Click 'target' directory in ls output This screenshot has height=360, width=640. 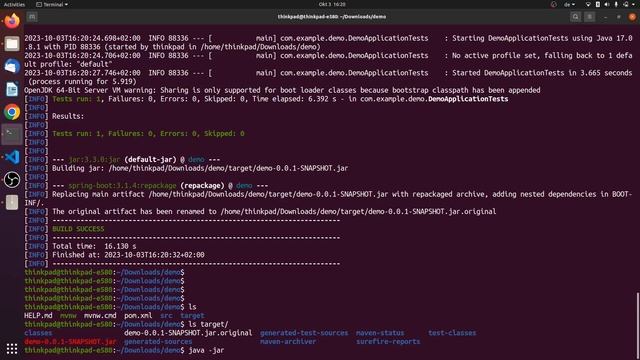[x=192, y=316]
